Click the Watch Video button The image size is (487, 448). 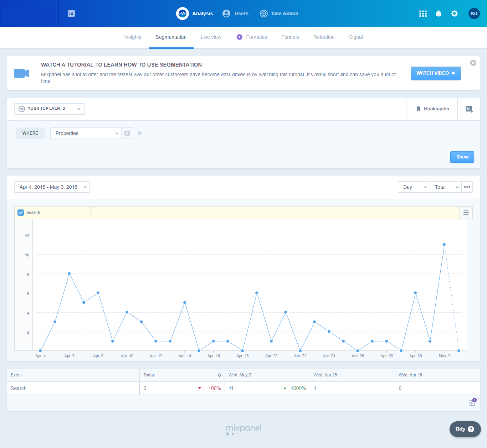pos(436,73)
